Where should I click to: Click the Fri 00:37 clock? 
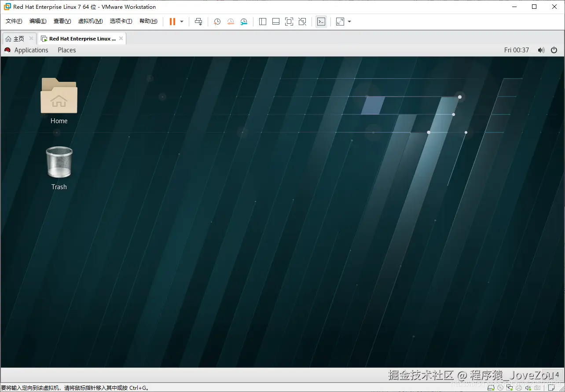coord(517,50)
